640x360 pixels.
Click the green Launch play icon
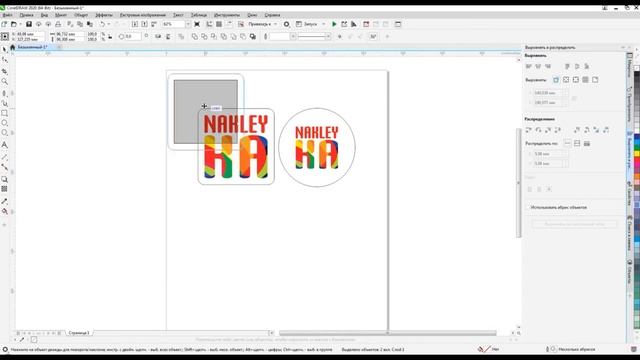click(x=334, y=24)
